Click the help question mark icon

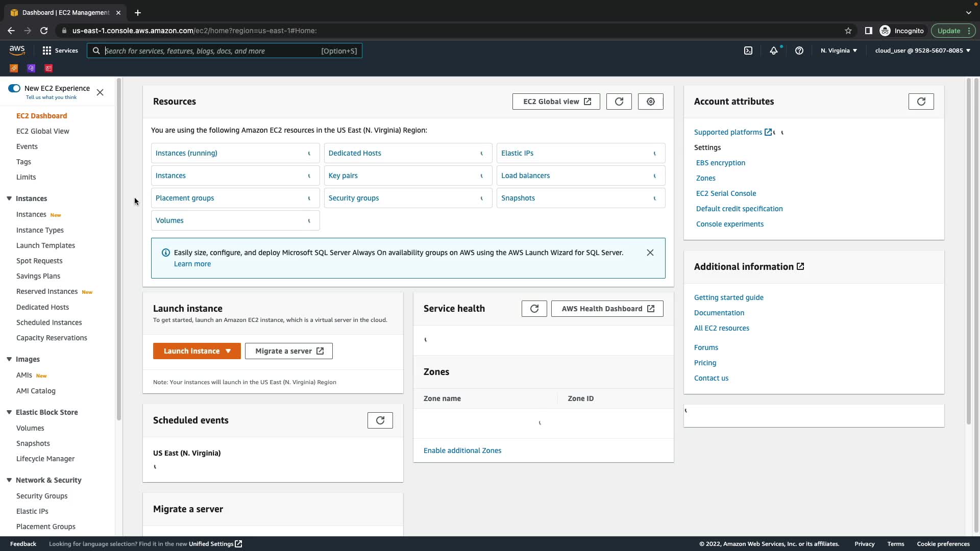[799, 51]
